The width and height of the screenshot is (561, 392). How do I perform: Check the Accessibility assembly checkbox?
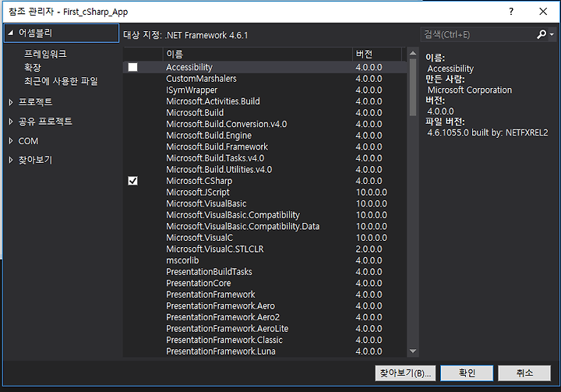click(132, 67)
